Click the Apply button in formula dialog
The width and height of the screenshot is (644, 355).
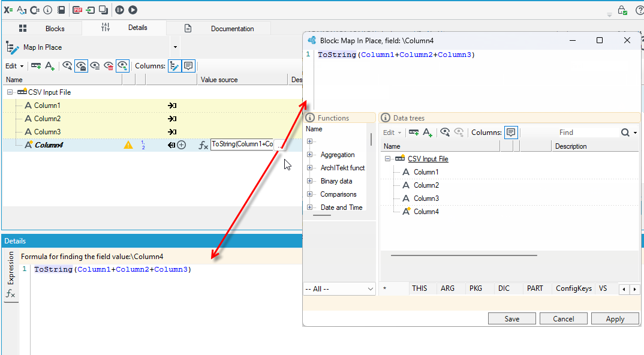click(615, 319)
